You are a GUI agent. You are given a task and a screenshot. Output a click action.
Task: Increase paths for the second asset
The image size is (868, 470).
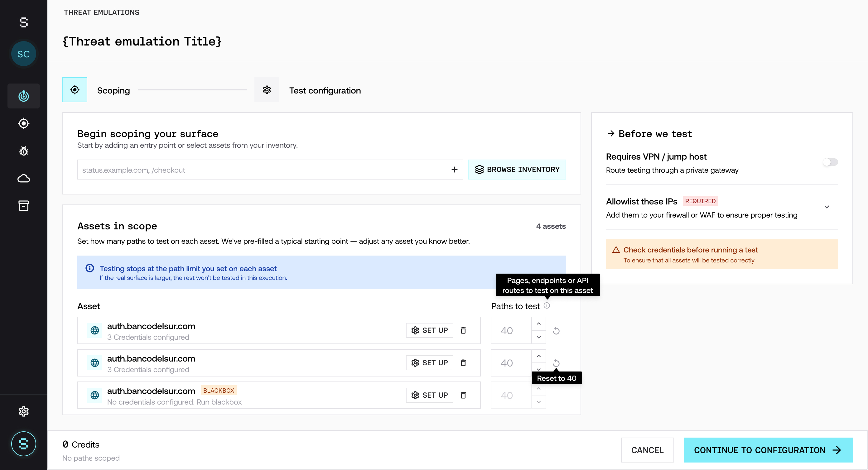coord(538,356)
